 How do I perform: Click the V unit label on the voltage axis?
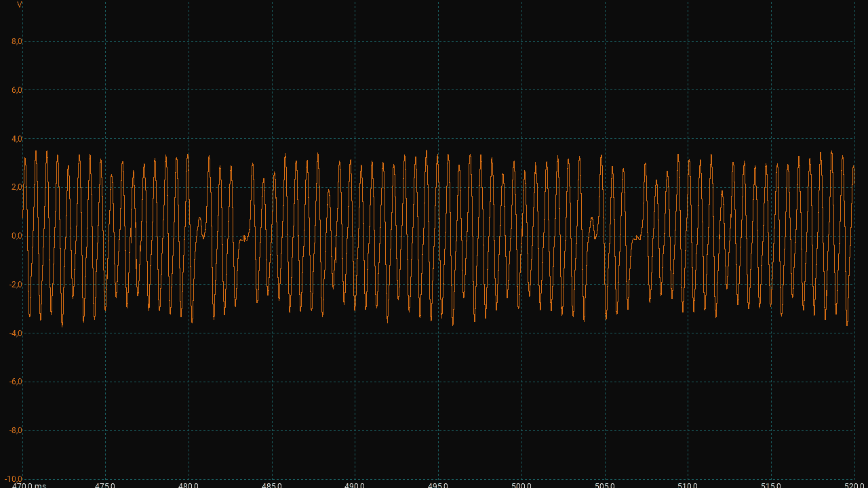tap(19, 5)
